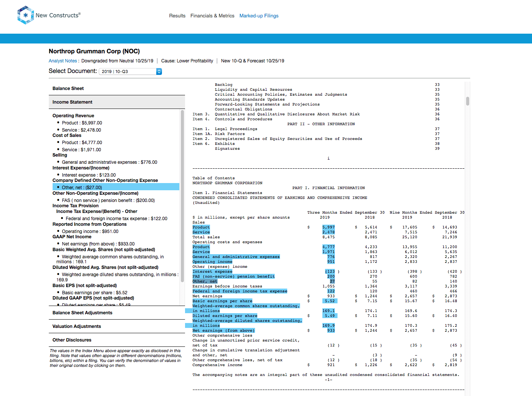Go to Marked-up Filings tab
This screenshot has width=532, height=396.
tap(259, 16)
